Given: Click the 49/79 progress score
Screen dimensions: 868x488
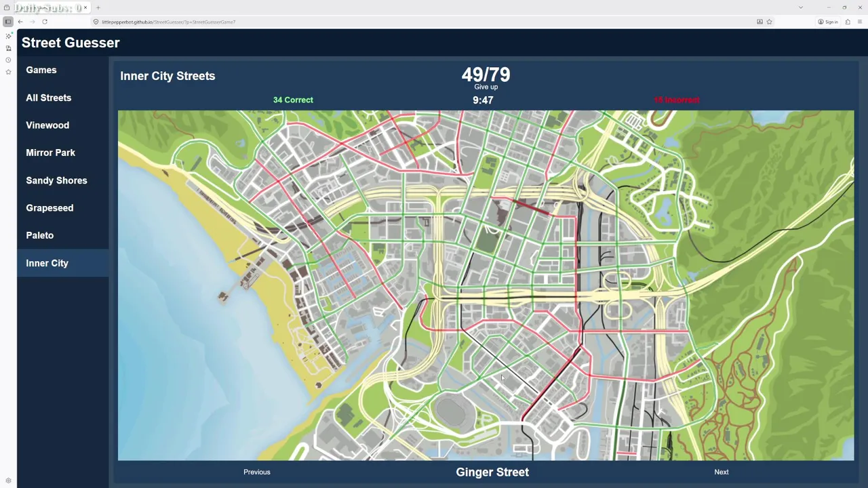Looking at the screenshot, I should [486, 75].
